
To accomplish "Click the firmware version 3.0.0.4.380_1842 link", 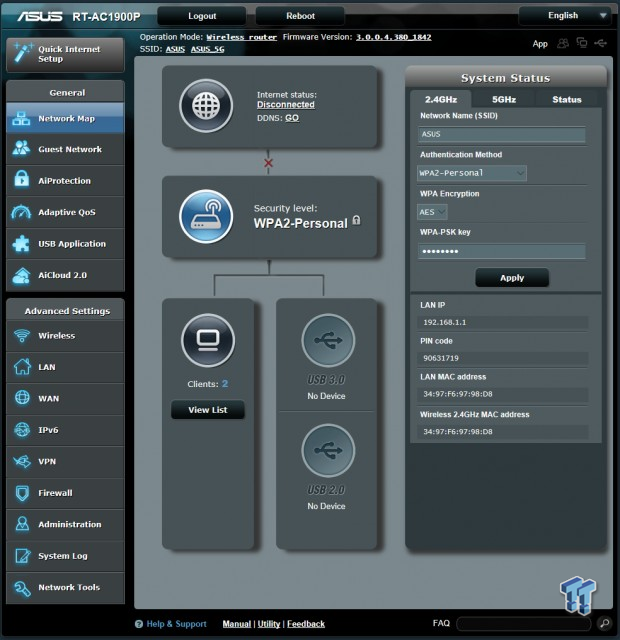I will point(393,37).
